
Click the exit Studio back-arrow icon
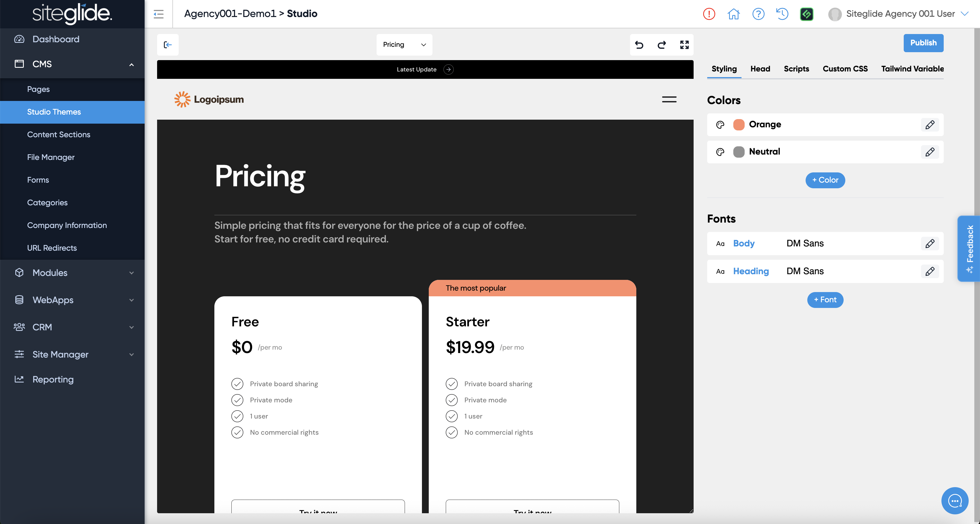(168, 45)
